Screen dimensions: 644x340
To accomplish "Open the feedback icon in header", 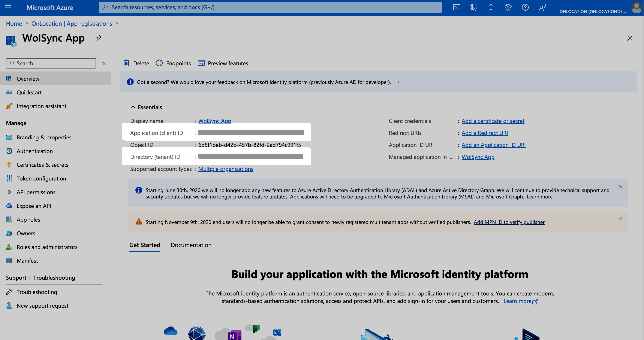I will click(542, 7).
